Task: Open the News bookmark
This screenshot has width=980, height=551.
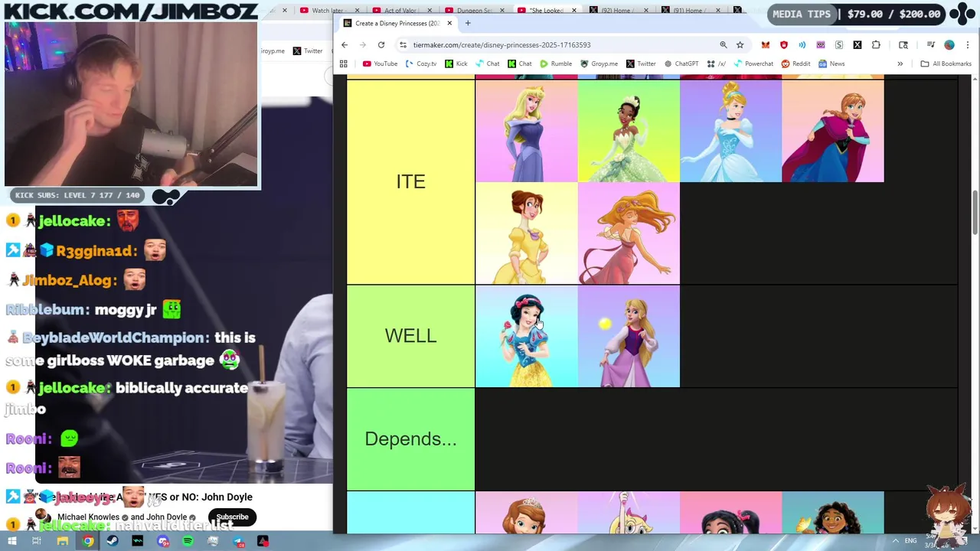Action: [x=831, y=64]
